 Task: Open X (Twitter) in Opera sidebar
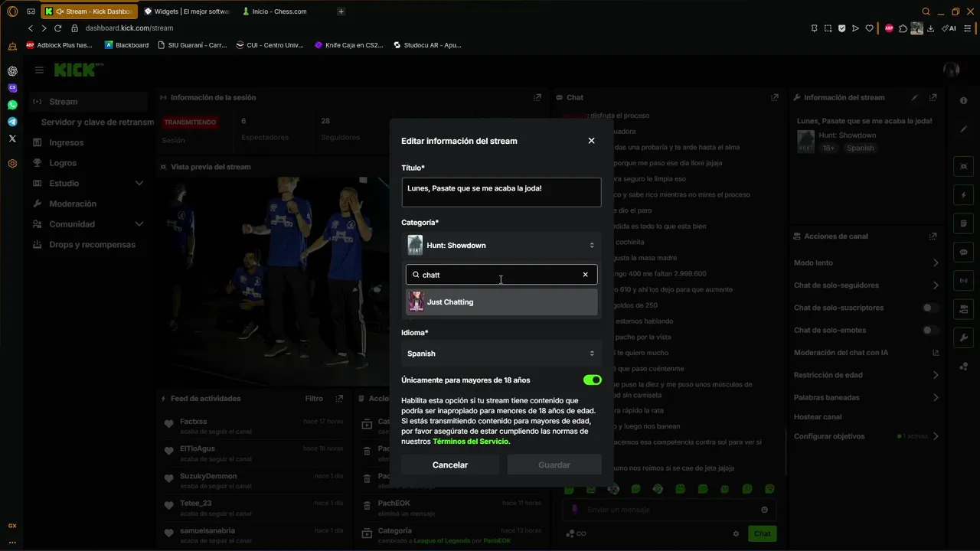click(12, 139)
